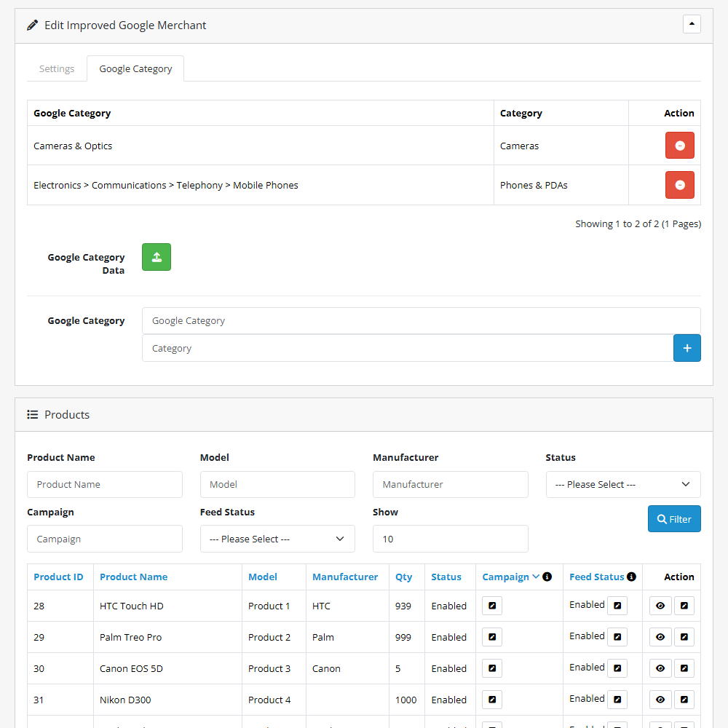This screenshot has width=728, height=728.
Task: Add a new Google Category mapping
Action: point(687,347)
